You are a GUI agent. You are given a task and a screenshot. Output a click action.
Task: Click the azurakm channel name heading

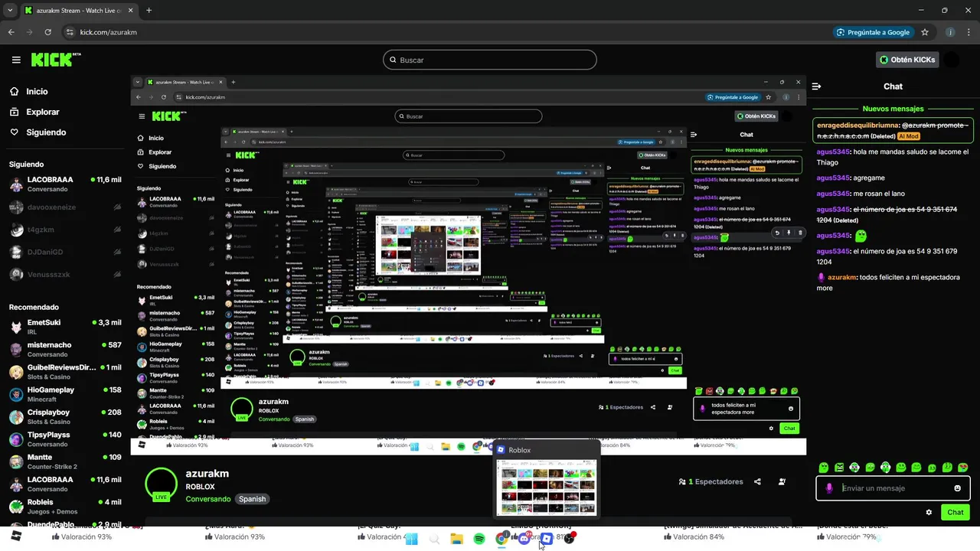(207, 474)
